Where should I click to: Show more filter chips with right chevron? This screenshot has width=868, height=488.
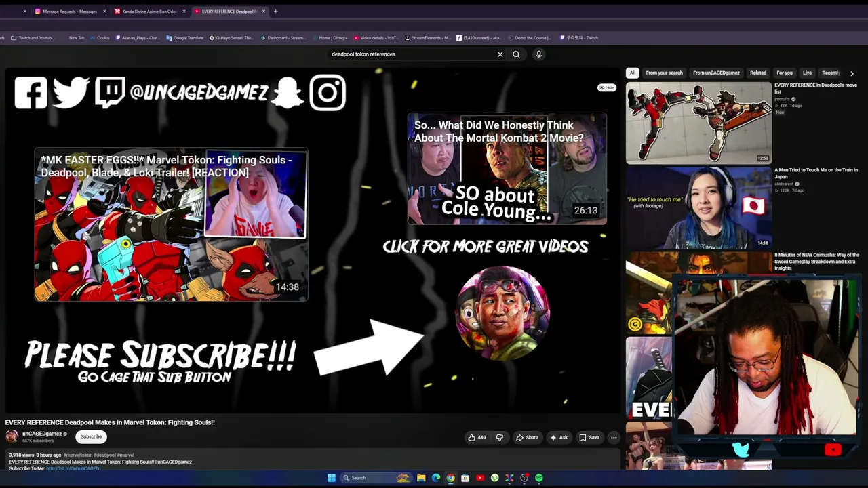click(852, 73)
